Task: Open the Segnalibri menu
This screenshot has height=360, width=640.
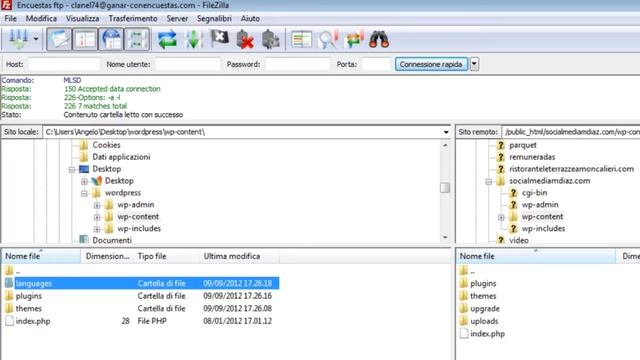Action: (x=214, y=18)
